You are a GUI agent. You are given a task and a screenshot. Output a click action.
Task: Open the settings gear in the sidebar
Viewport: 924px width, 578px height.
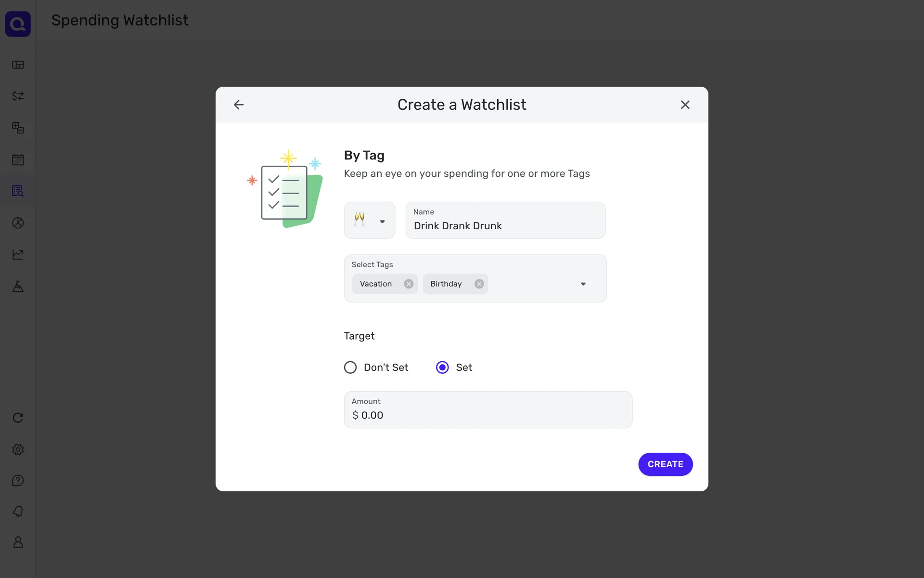tap(18, 449)
